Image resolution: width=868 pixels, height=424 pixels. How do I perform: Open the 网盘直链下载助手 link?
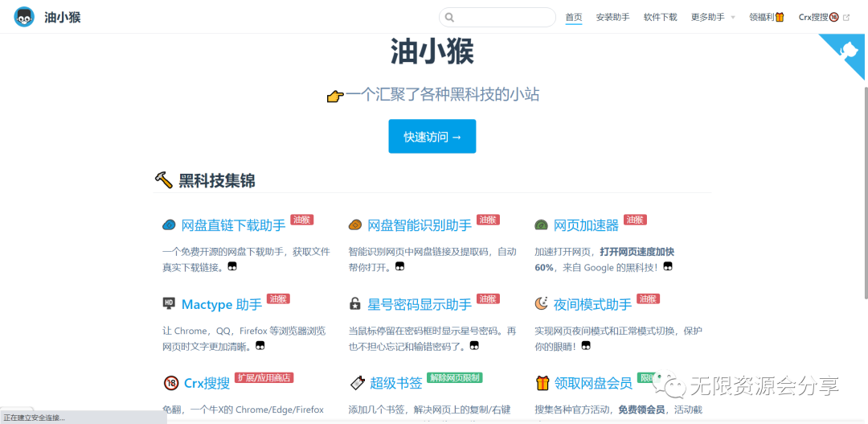(x=234, y=225)
